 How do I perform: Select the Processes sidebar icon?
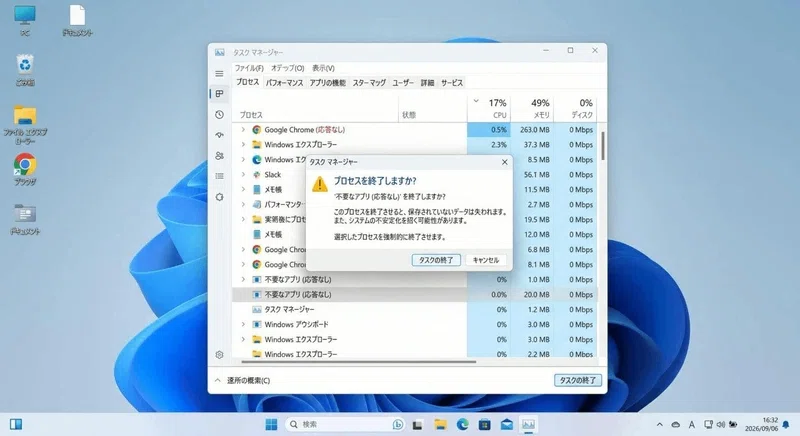coord(219,94)
